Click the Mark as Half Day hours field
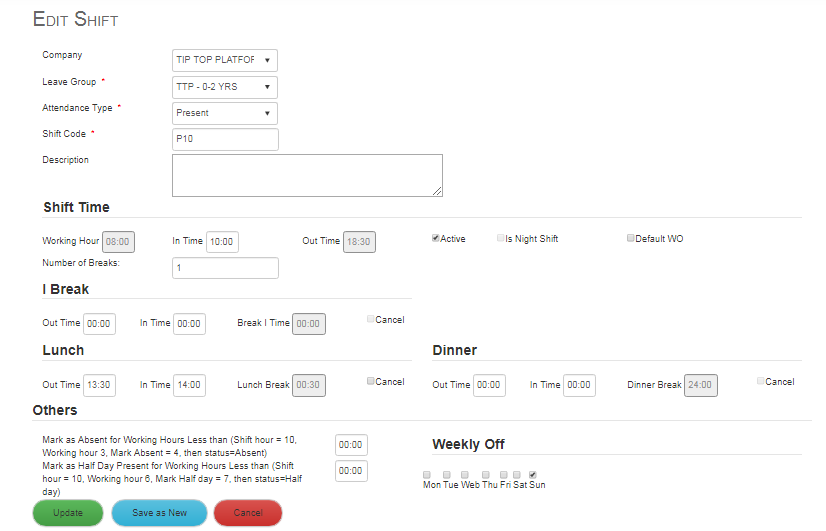Image resolution: width=826 pixels, height=531 pixels. (351, 471)
